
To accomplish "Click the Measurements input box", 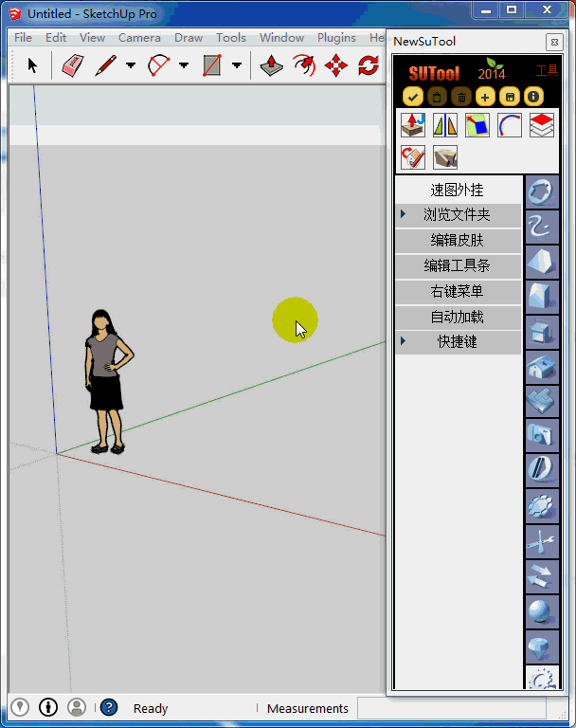I will click(x=452, y=708).
